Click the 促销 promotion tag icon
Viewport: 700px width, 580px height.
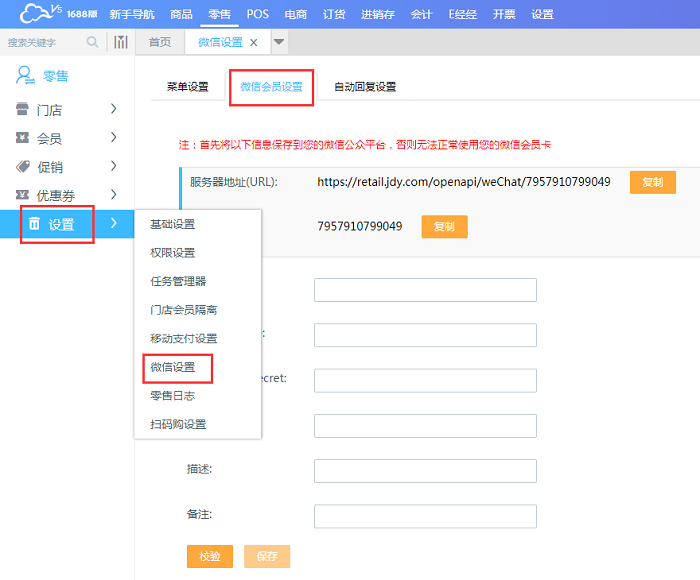[22, 167]
